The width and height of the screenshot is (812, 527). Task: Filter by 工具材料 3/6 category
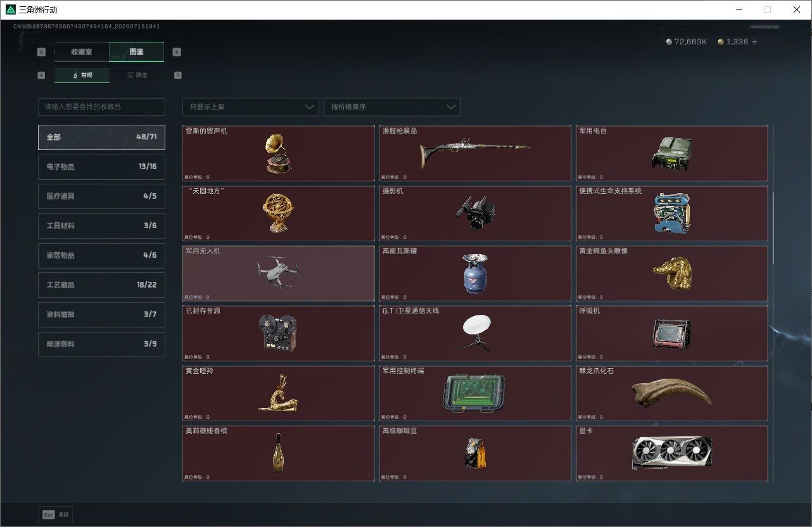[101, 225]
